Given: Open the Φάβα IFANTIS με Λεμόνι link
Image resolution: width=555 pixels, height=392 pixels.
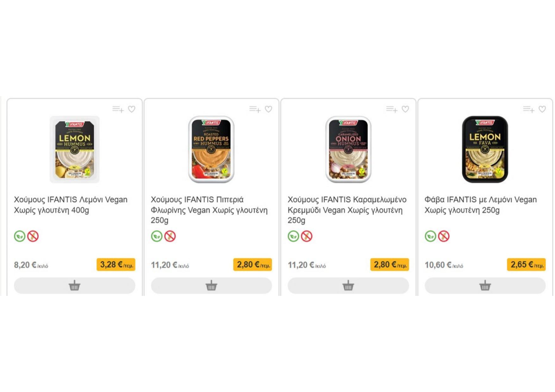Looking at the screenshot, I should point(480,205).
